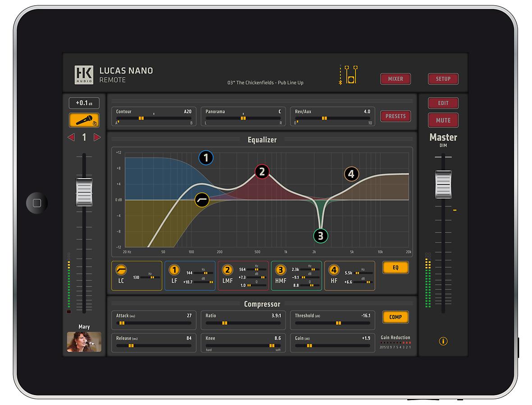Click the preset name '03* The Chickenfields - Pub Line Up'
Image resolution: width=532 pixels, height=405 pixels.
coord(265,83)
